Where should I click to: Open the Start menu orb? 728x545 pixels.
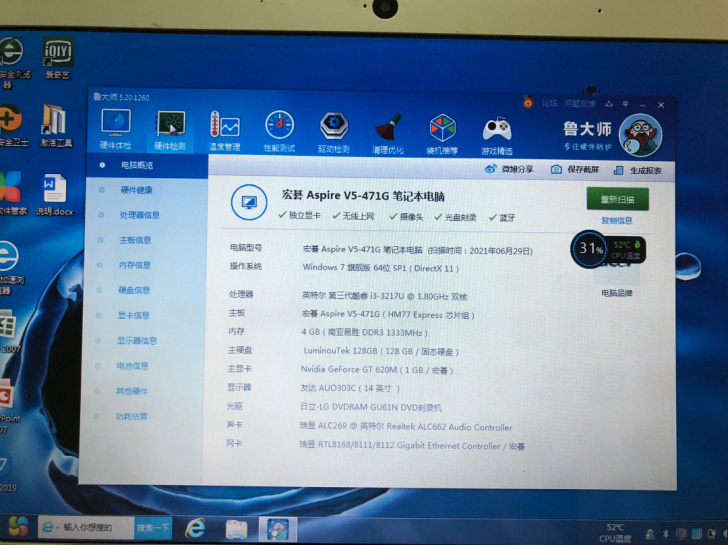click(x=18, y=527)
